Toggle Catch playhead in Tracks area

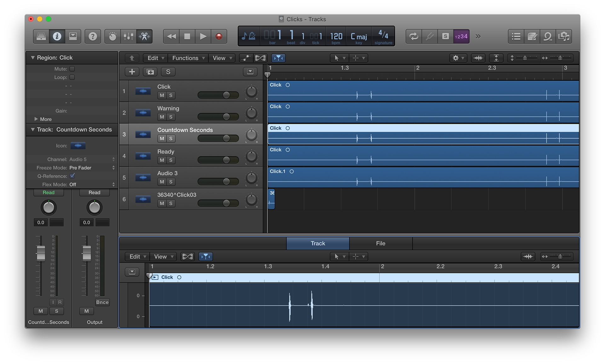[x=278, y=58]
